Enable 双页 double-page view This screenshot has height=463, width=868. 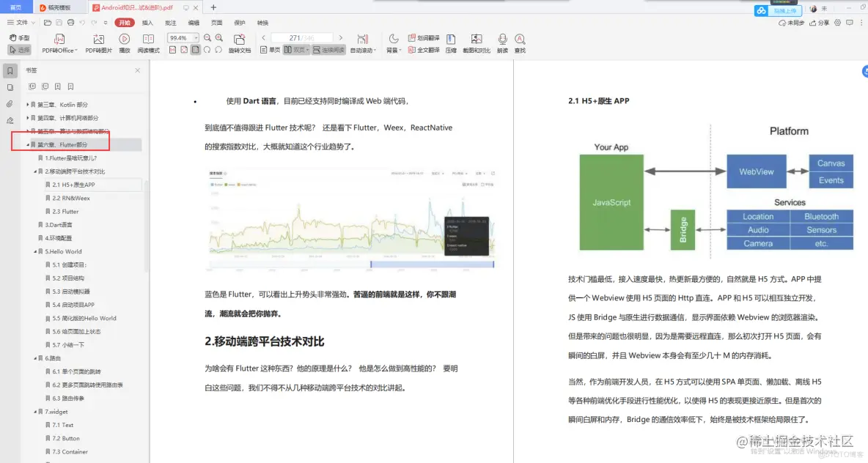click(297, 50)
